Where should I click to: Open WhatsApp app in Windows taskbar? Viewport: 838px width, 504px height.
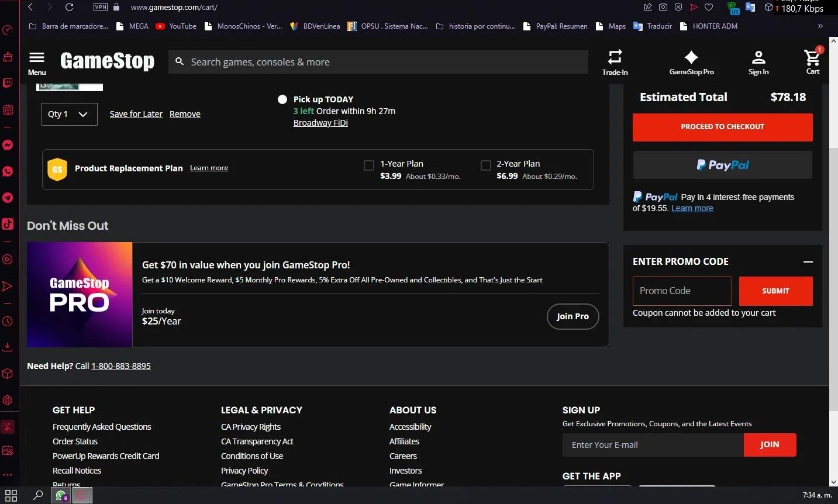click(x=61, y=496)
